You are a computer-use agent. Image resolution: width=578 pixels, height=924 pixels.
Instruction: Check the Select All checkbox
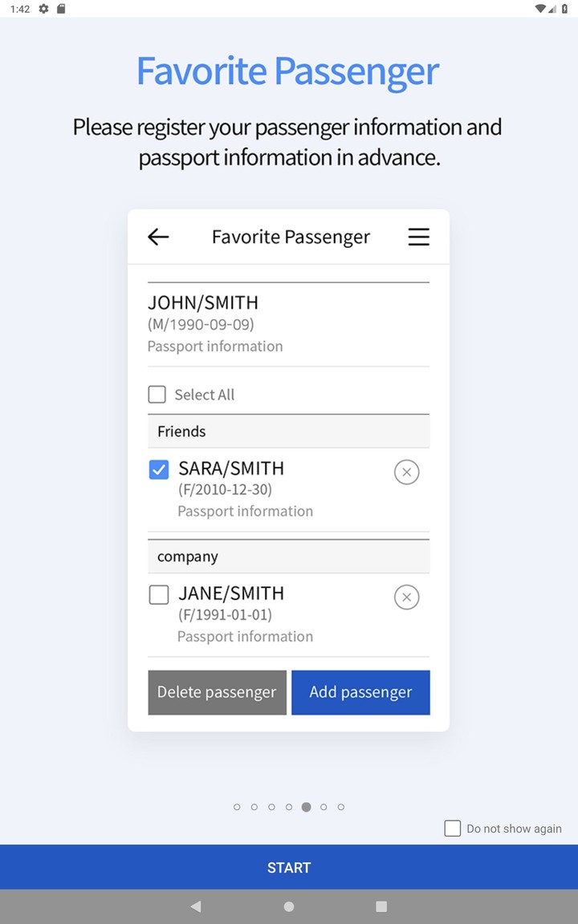(157, 395)
